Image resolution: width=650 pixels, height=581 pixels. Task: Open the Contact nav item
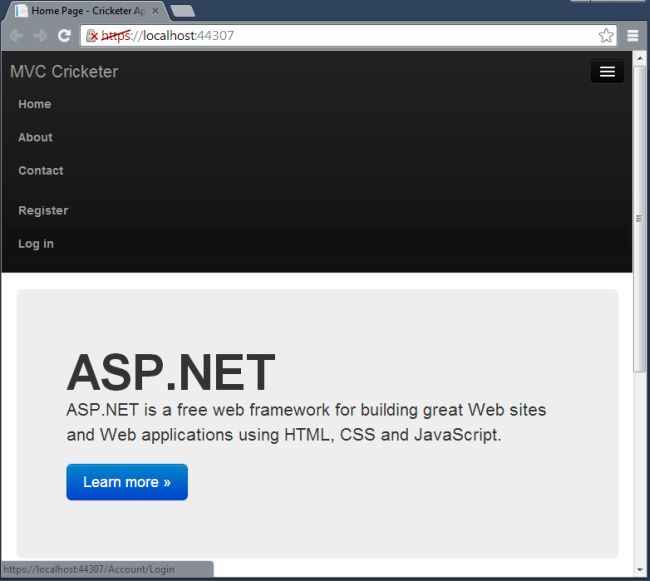pos(41,170)
